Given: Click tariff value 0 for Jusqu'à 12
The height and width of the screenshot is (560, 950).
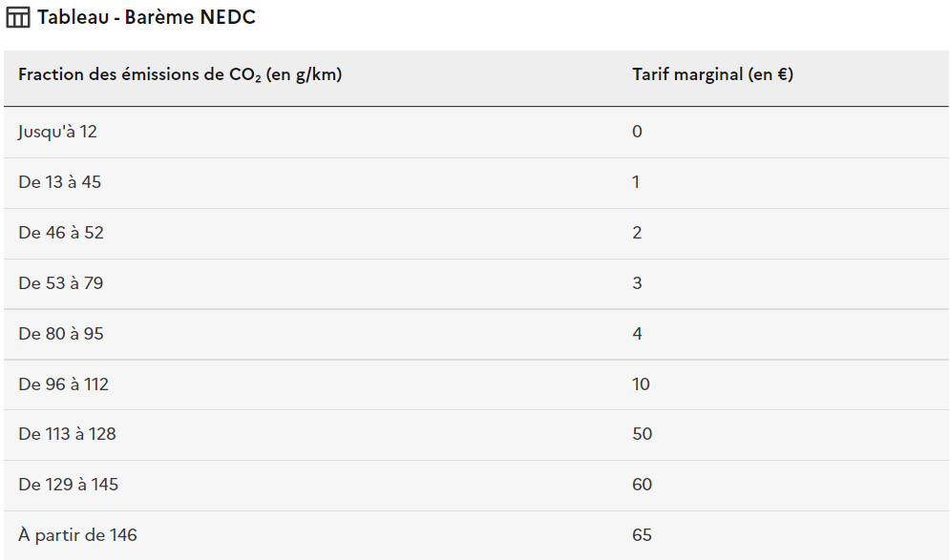Looking at the screenshot, I should [637, 132].
